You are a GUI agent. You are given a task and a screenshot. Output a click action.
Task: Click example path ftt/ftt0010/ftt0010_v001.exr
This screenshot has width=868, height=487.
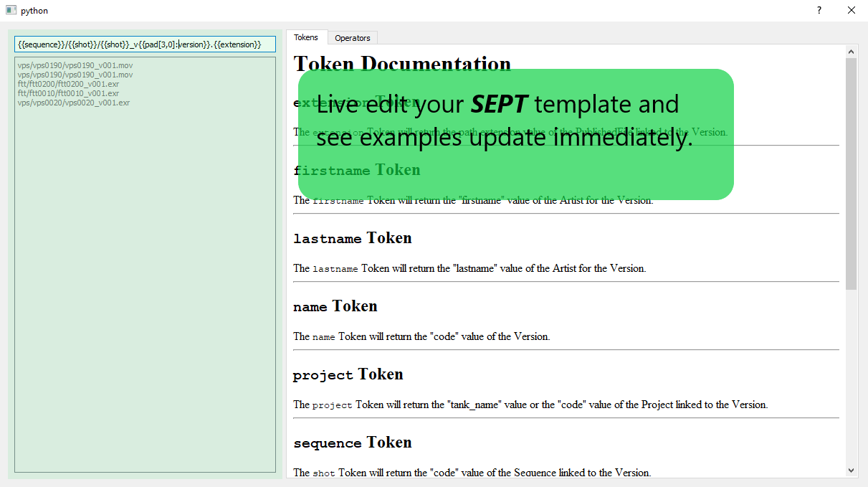pyautogui.click(x=69, y=93)
